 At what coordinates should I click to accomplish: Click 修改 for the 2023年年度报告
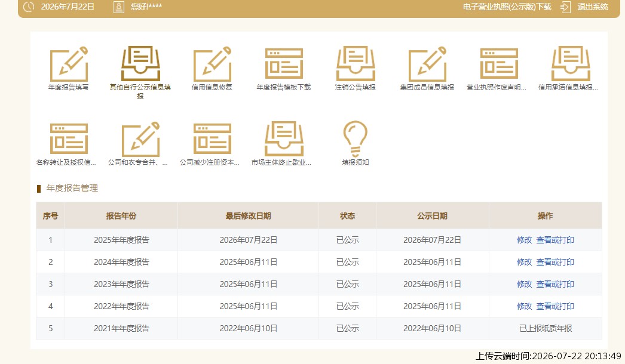pyautogui.click(x=524, y=284)
